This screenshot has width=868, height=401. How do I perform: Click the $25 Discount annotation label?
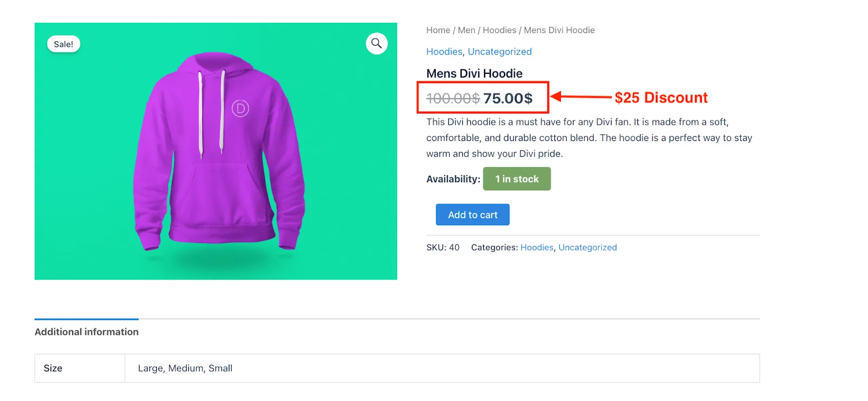tap(661, 98)
